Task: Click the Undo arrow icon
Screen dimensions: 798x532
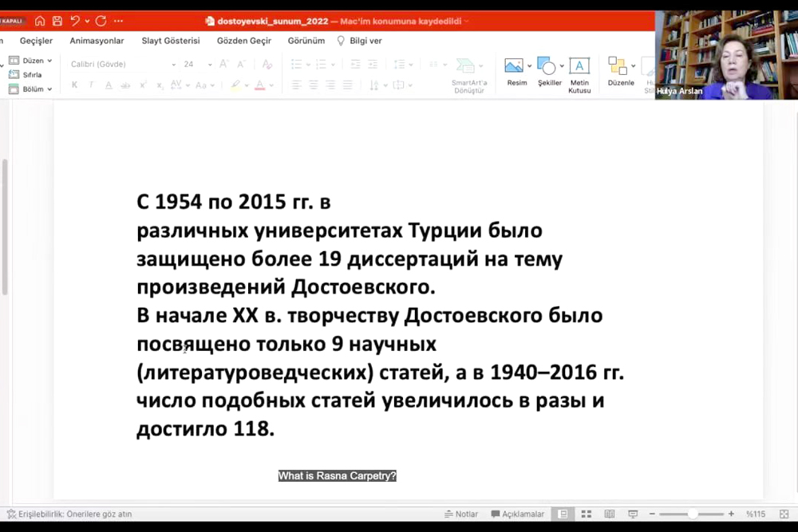Action: [x=75, y=21]
